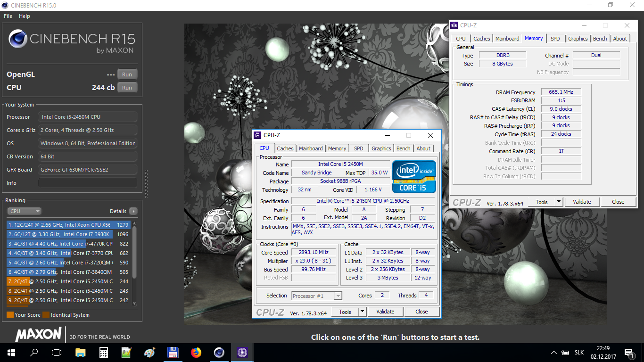Open taskbar search magnifier

click(34, 352)
